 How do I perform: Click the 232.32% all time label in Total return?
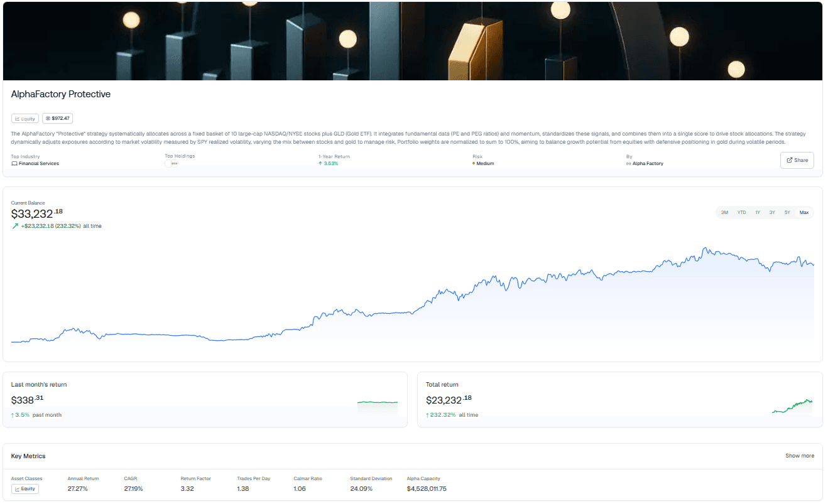[x=452, y=415]
